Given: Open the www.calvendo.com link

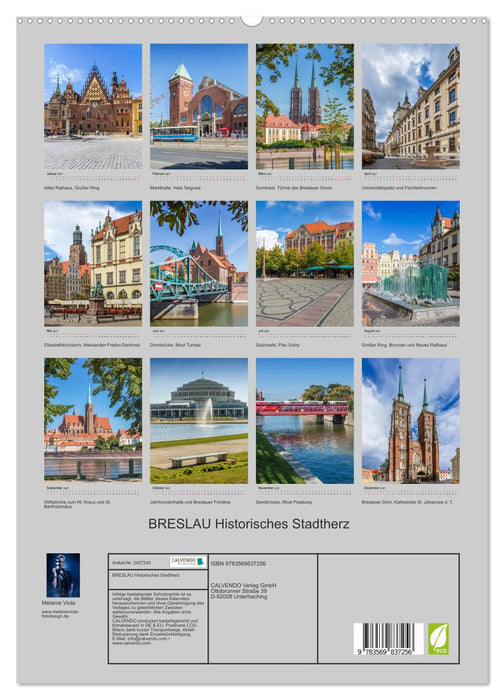Looking at the screenshot, I should [x=131, y=643].
